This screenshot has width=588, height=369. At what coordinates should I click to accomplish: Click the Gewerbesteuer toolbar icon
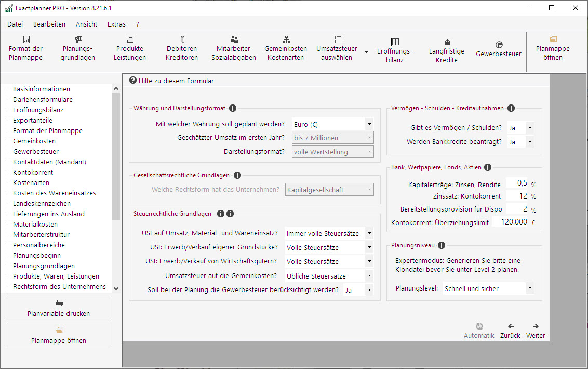pos(499,45)
